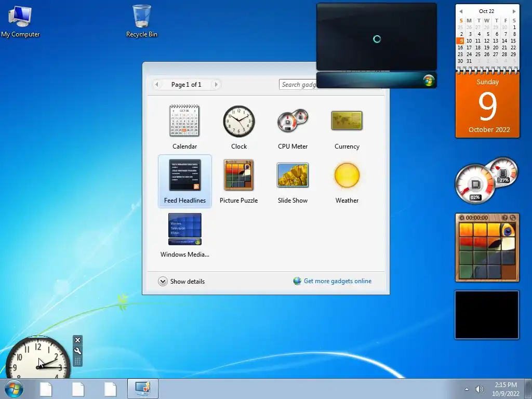The image size is (532, 399).
Task: Select the Currency gadget icon
Action: (x=347, y=121)
